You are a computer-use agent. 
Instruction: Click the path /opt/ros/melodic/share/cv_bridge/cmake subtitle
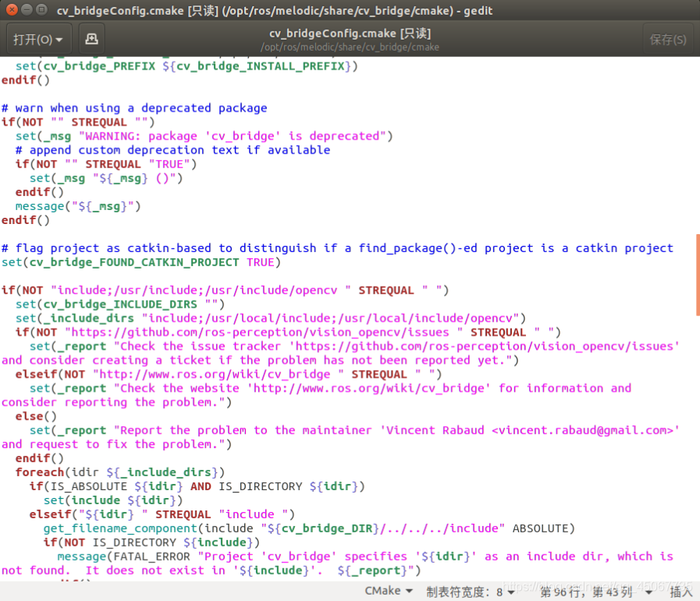point(350,48)
